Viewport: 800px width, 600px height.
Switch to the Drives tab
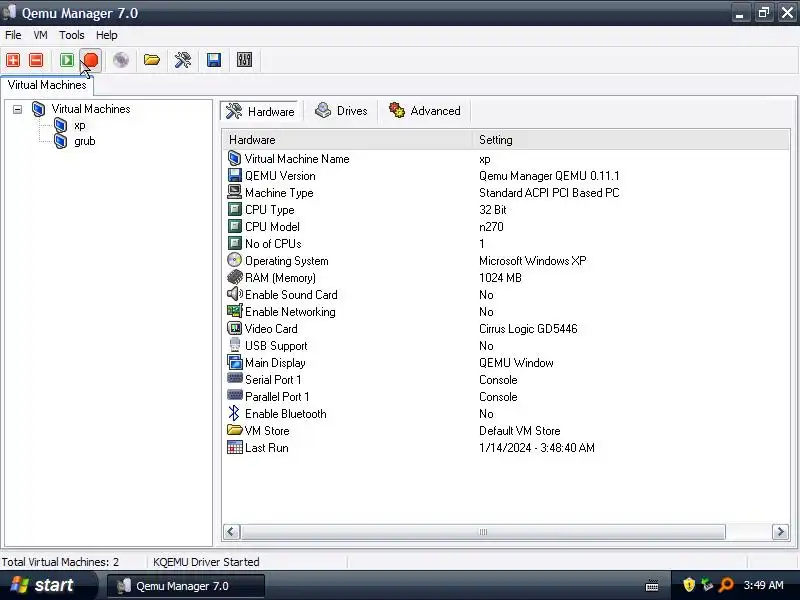point(341,111)
